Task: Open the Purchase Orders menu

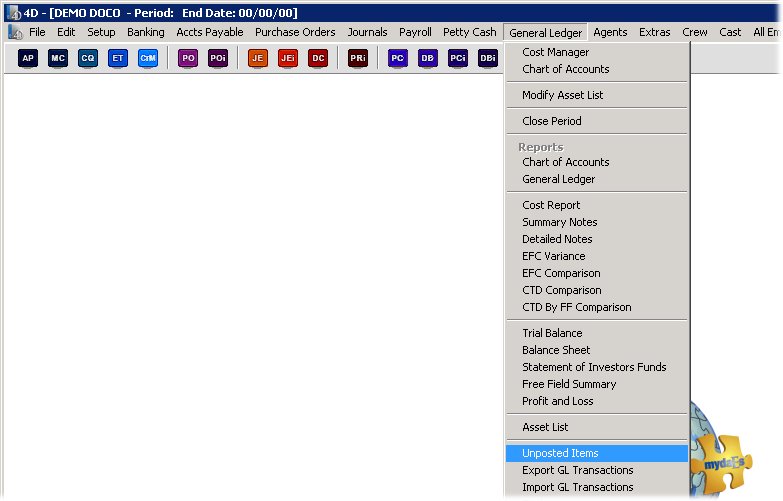Action: tap(295, 32)
